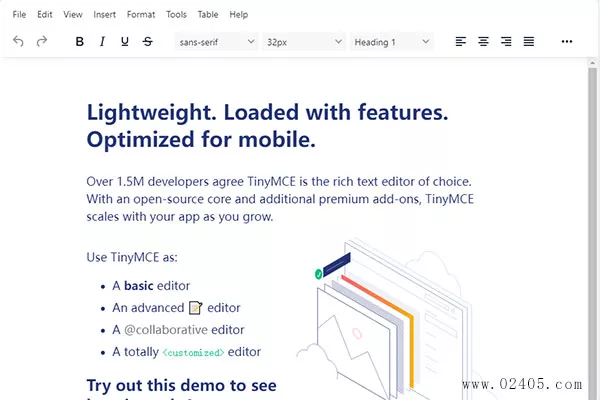Click the scrollbar up arrow
600x400 pixels.
point(592,63)
